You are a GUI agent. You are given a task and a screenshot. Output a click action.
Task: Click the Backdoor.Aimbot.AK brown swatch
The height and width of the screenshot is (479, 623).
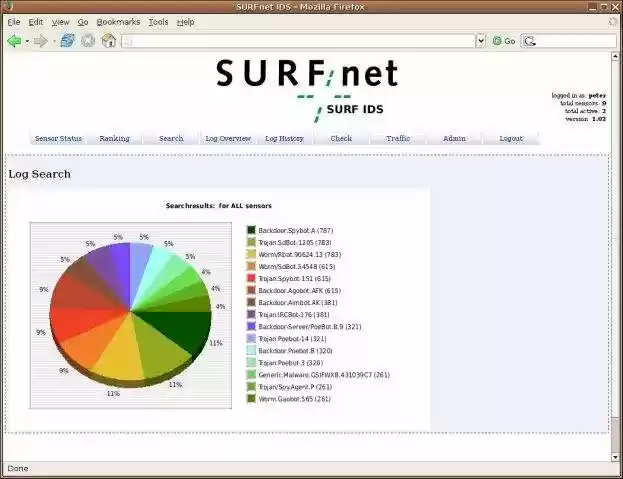coord(251,302)
